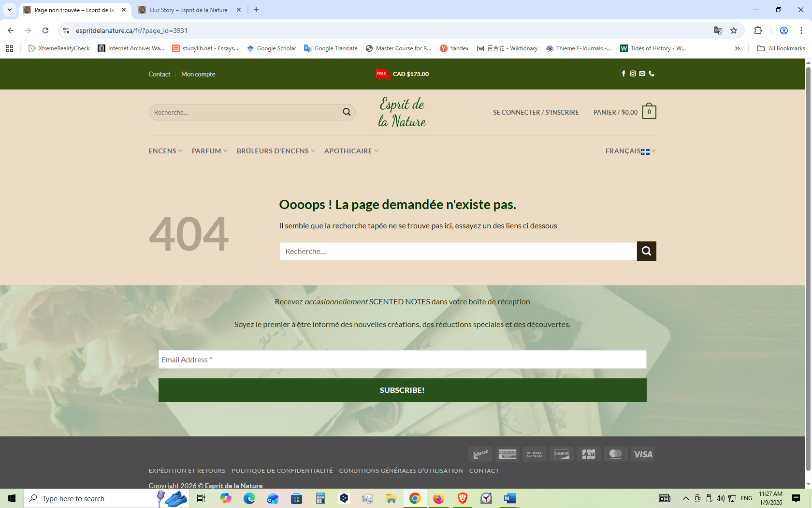The height and width of the screenshot is (508, 812).
Task: Focus the 404 page Recherche field
Action: coord(458,251)
